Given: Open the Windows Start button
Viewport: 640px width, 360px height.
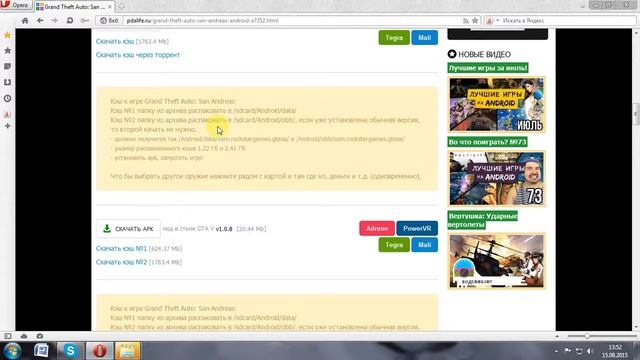Looking at the screenshot, I should click(x=12, y=351).
